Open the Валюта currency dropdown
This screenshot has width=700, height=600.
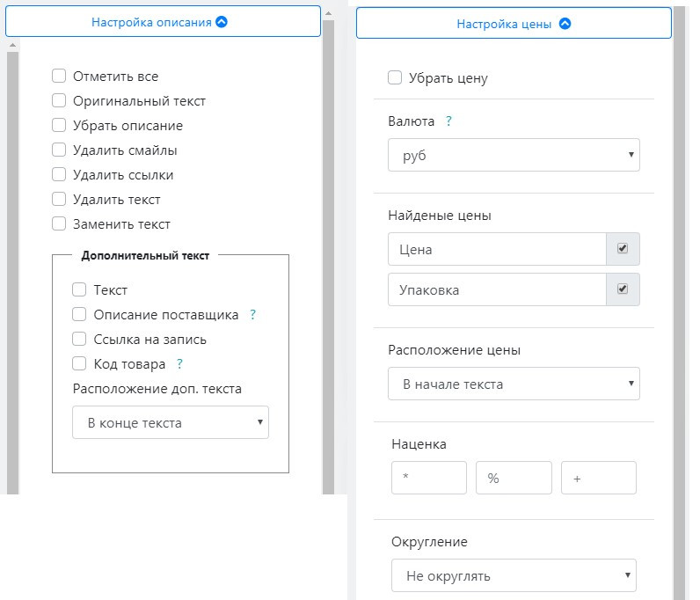(514, 155)
